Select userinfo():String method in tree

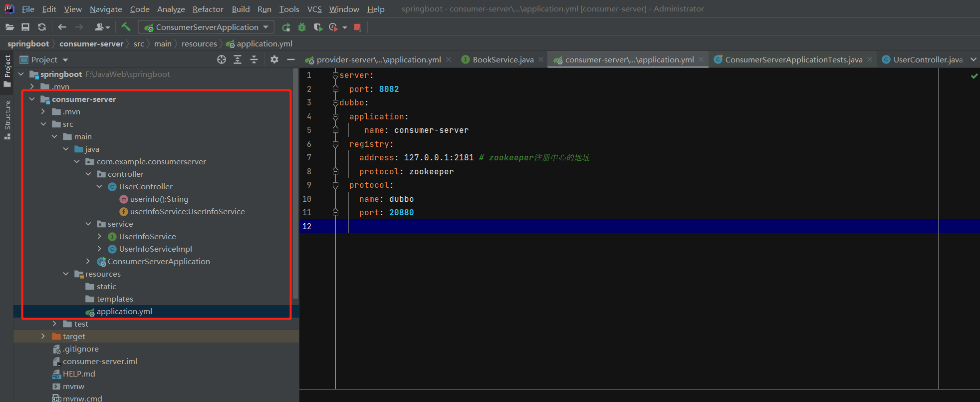(159, 199)
